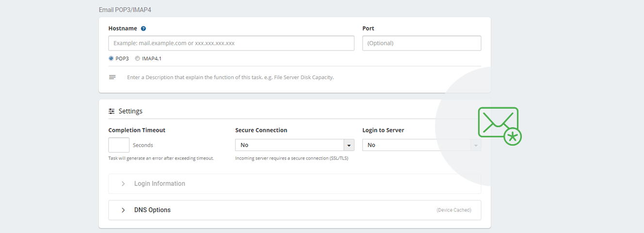Click the Hostname help question mark icon
The height and width of the screenshot is (233, 644).
(144, 29)
